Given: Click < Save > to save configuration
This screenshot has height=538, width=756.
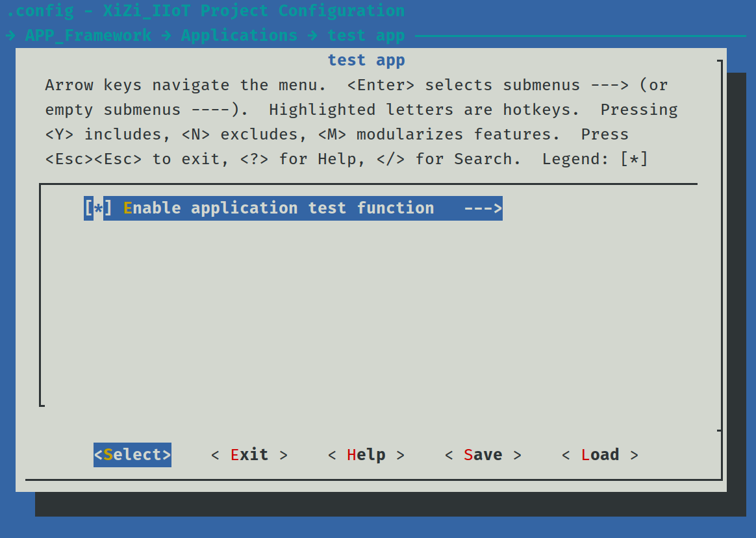Looking at the screenshot, I should (x=483, y=455).
